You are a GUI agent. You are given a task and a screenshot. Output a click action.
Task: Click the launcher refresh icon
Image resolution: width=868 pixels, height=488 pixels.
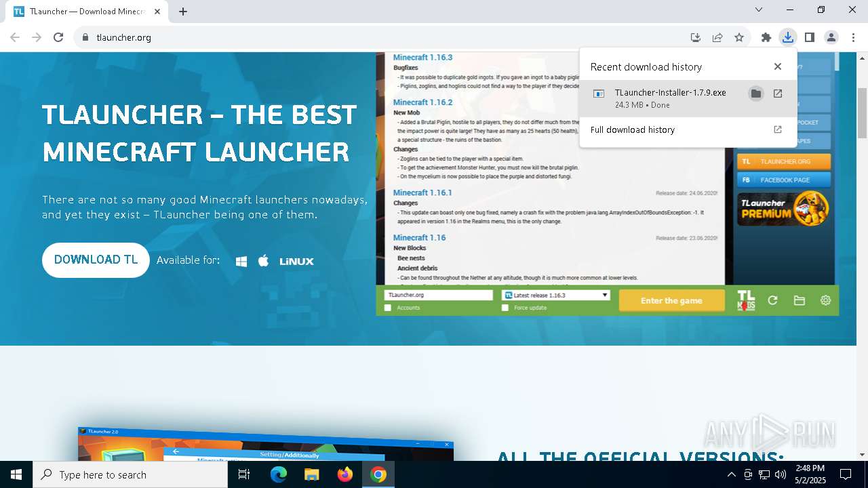pos(772,300)
